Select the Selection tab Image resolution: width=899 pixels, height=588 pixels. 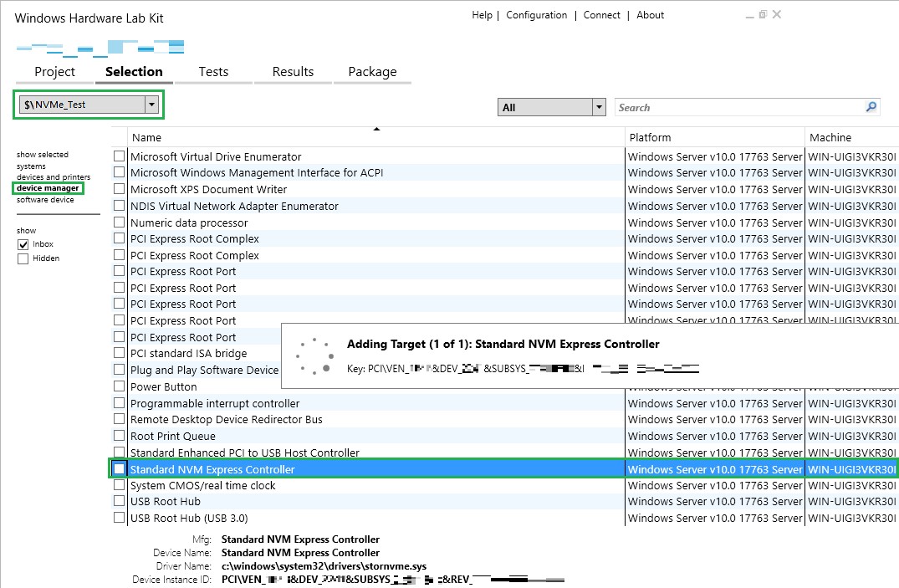pyautogui.click(x=134, y=72)
